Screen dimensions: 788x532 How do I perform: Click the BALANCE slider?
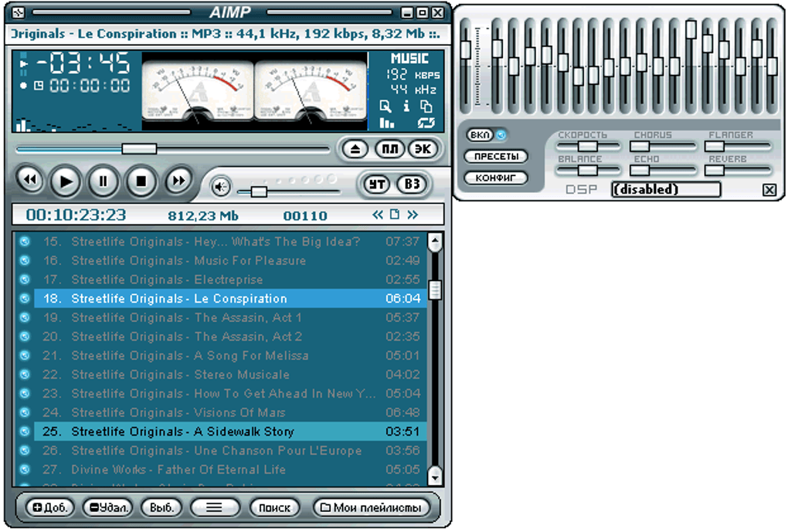point(587,171)
